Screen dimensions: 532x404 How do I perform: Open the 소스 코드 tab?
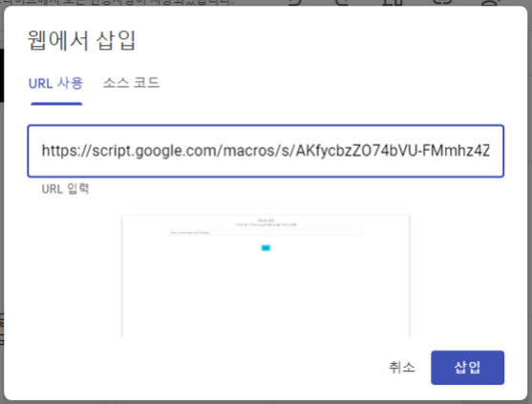click(x=131, y=83)
